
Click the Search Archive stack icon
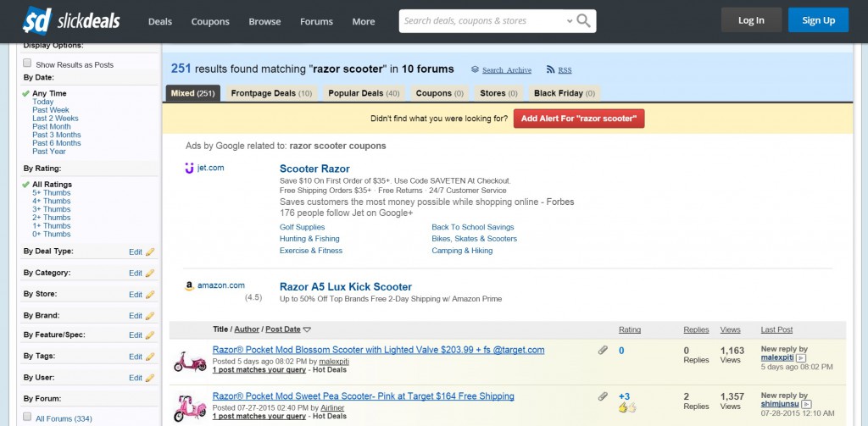tap(475, 69)
